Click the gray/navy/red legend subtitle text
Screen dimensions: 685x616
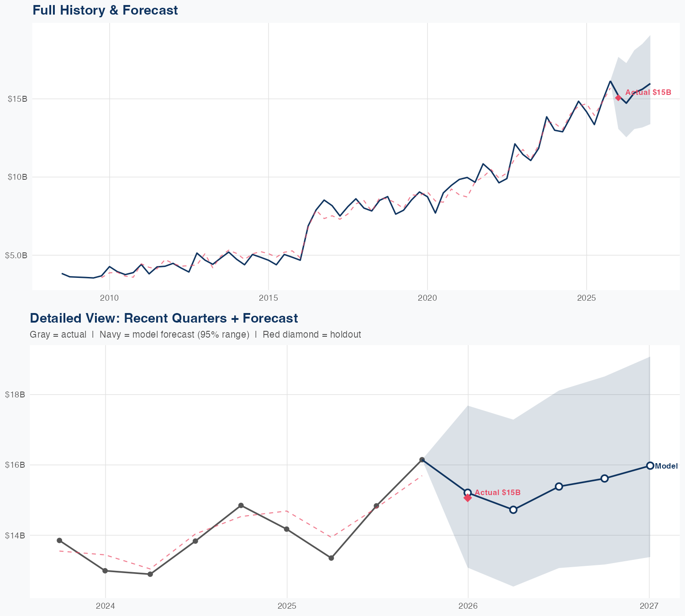pos(195,334)
